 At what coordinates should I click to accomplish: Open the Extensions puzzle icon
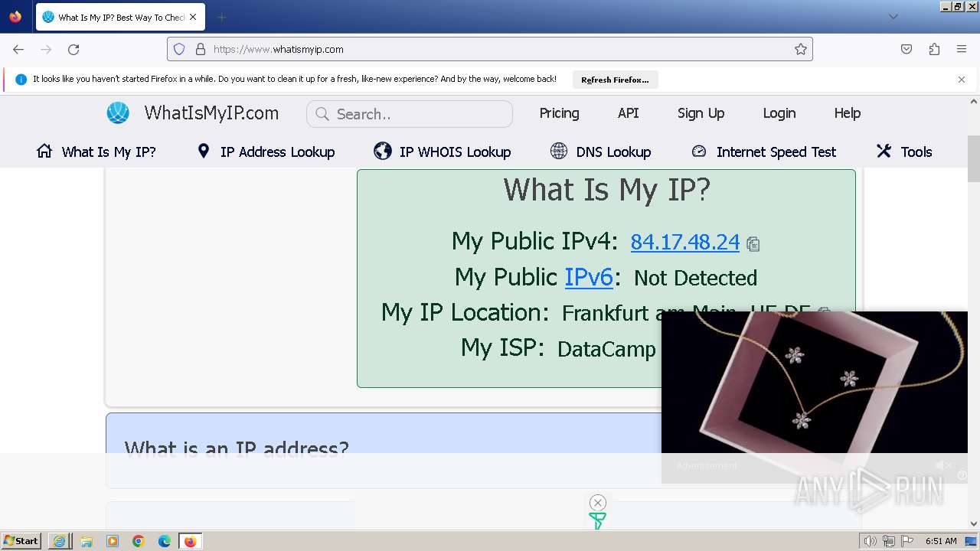[x=934, y=49]
